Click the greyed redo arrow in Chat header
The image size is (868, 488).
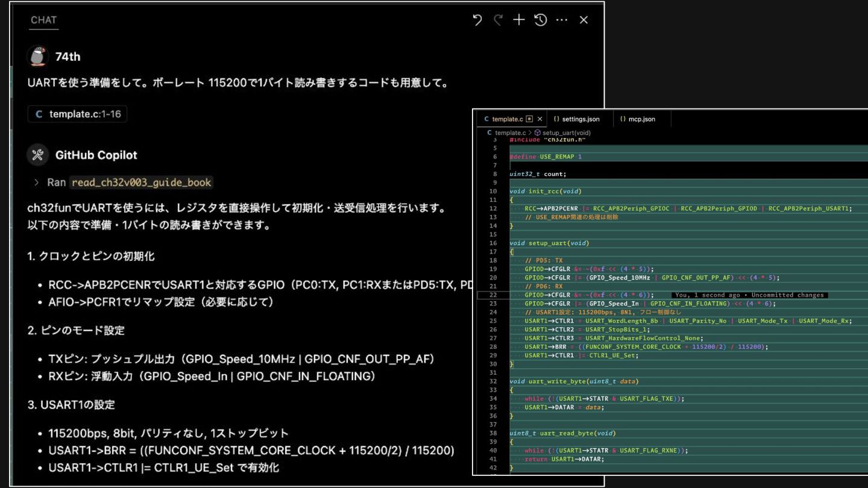tap(498, 20)
